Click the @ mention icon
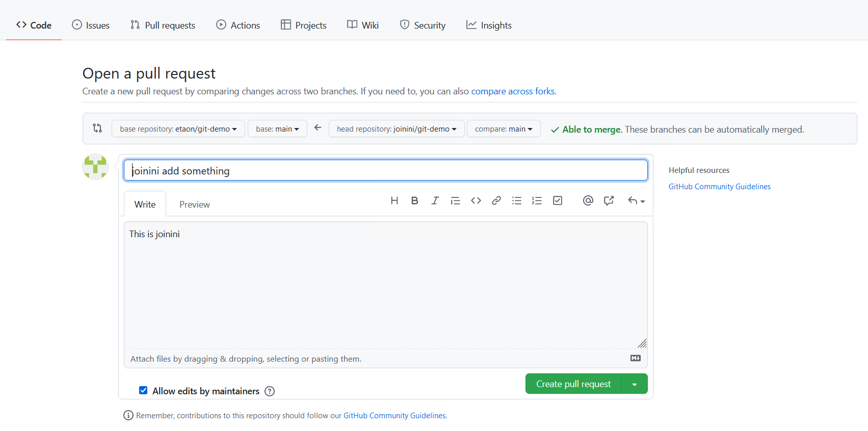 click(588, 200)
